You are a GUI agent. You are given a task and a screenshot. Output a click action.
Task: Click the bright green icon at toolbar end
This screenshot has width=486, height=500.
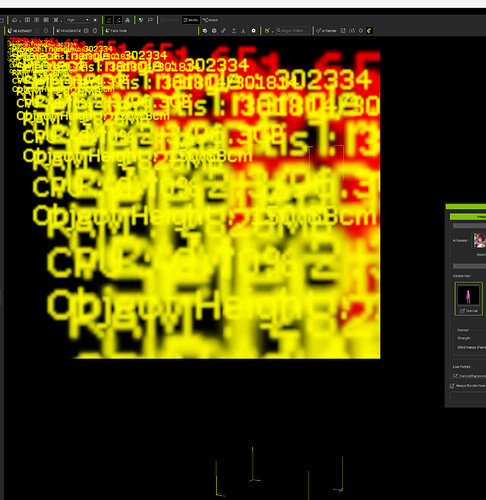pyautogui.click(x=369, y=31)
